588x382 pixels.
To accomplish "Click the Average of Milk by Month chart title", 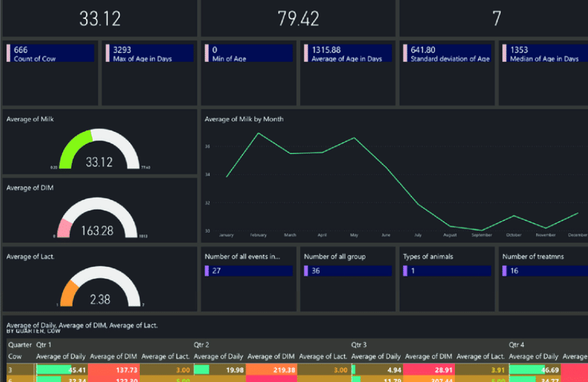I will pyautogui.click(x=244, y=119).
